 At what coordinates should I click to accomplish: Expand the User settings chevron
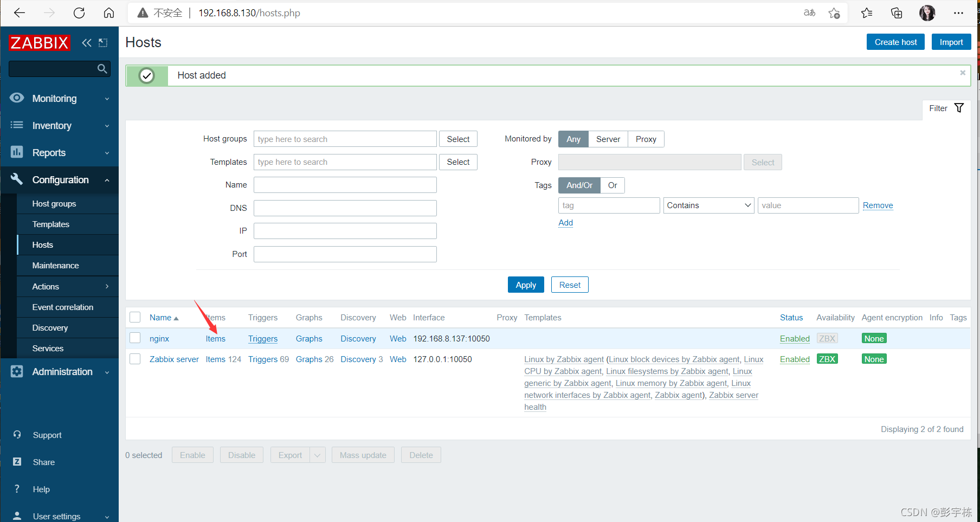(107, 517)
